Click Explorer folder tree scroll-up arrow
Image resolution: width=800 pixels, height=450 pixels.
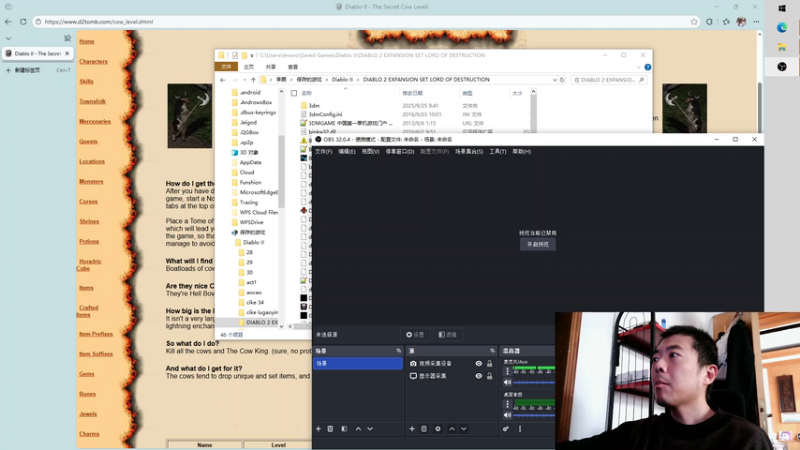pos(281,91)
